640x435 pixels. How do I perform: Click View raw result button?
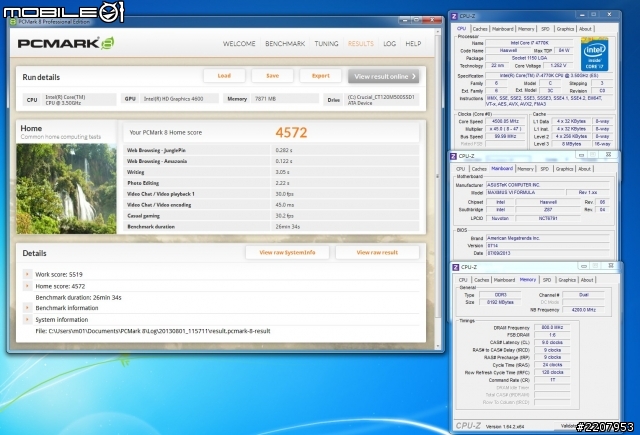click(377, 253)
